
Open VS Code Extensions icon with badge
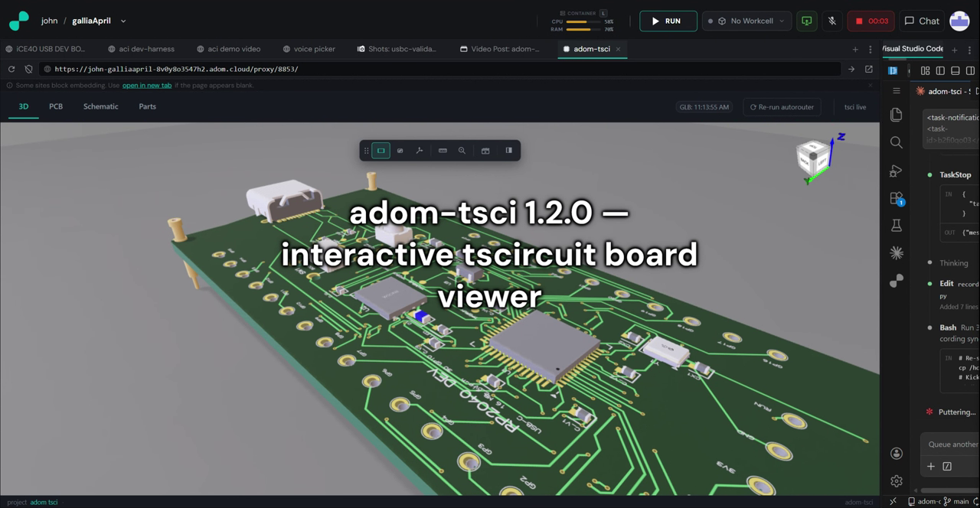point(897,198)
